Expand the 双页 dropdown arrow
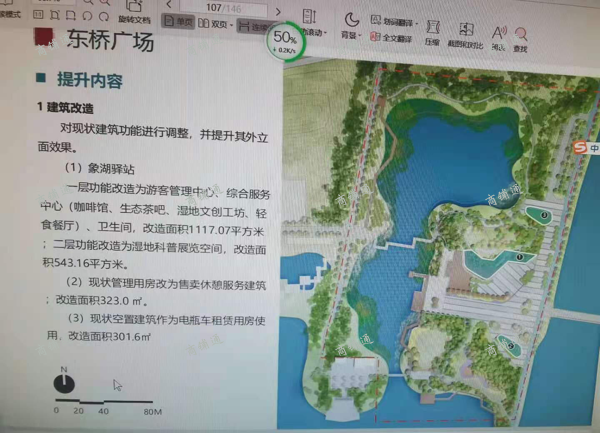 233,25
